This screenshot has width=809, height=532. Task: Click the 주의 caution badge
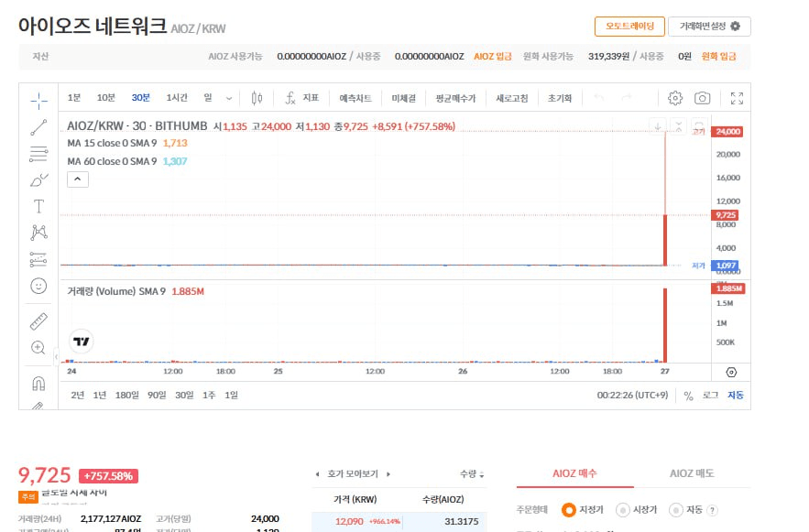27,497
